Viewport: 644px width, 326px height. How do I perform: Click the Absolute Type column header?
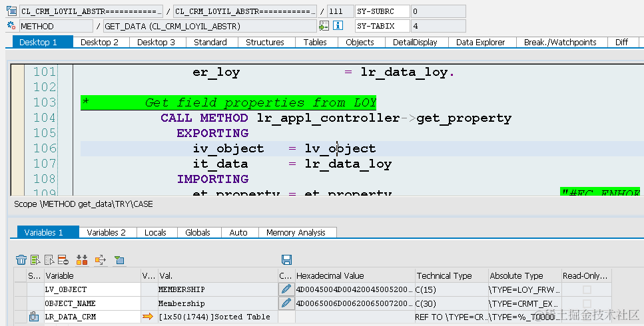(x=525, y=275)
